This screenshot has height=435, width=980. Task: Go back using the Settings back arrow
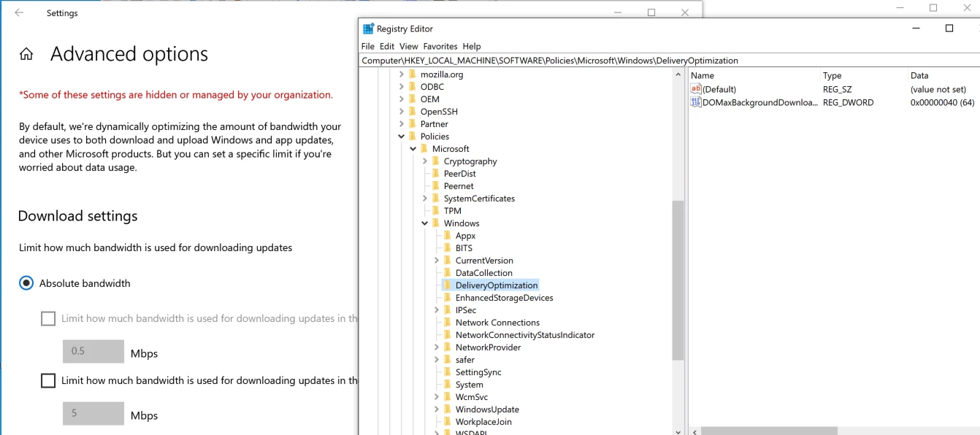[x=19, y=13]
